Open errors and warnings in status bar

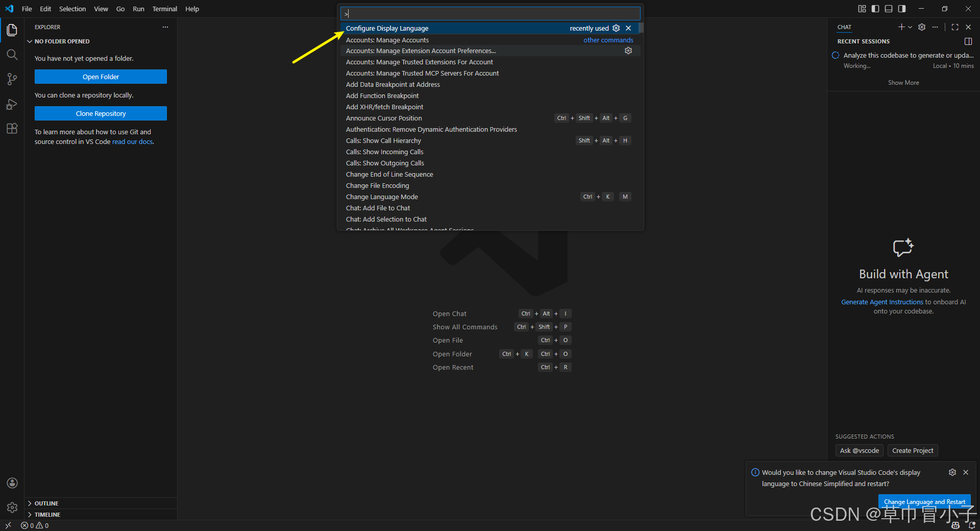35,525
